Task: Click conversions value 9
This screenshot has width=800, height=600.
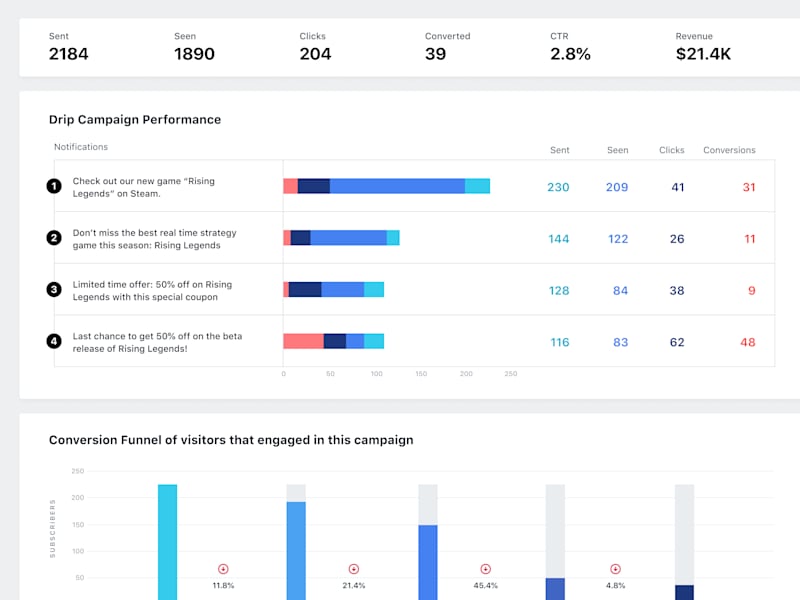Action: [752, 291]
